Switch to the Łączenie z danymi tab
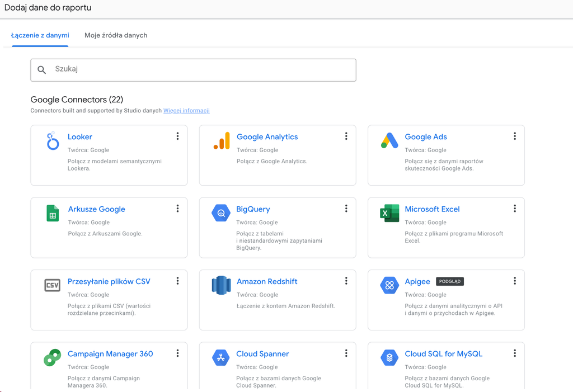The height and width of the screenshot is (392, 573). click(40, 35)
